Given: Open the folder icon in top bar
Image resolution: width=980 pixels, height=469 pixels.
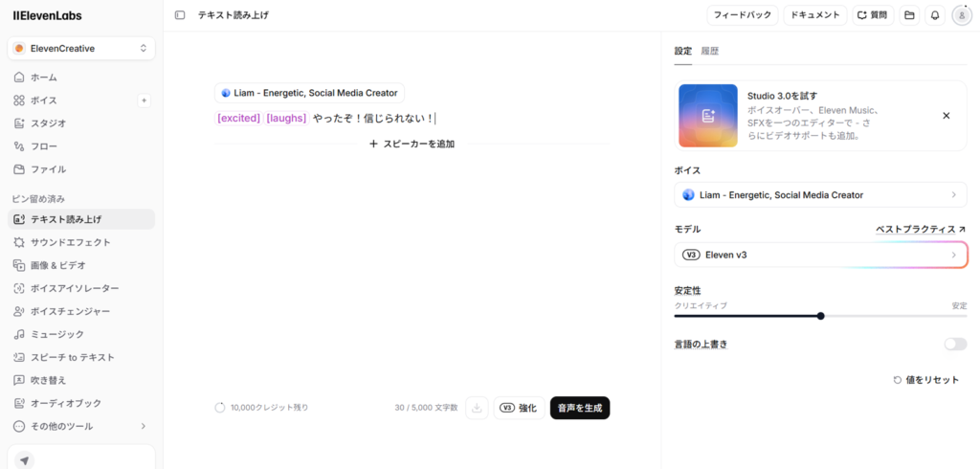Looking at the screenshot, I should [x=909, y=15].
